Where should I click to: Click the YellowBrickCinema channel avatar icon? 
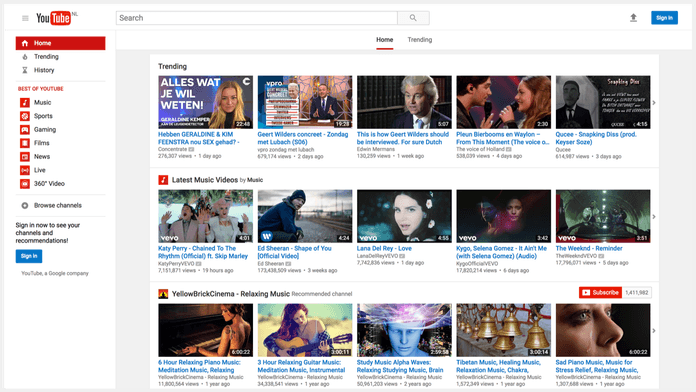click(x=163, y=294)
